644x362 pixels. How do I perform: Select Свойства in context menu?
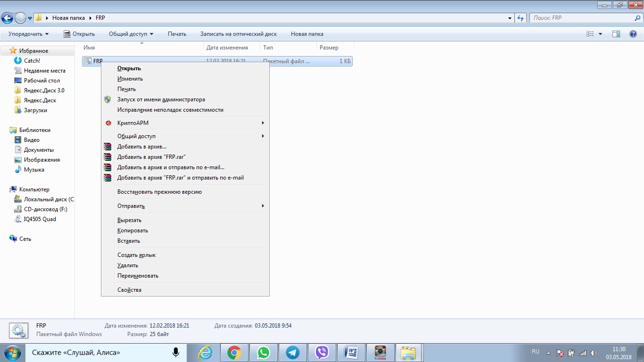tap(129, 290)
